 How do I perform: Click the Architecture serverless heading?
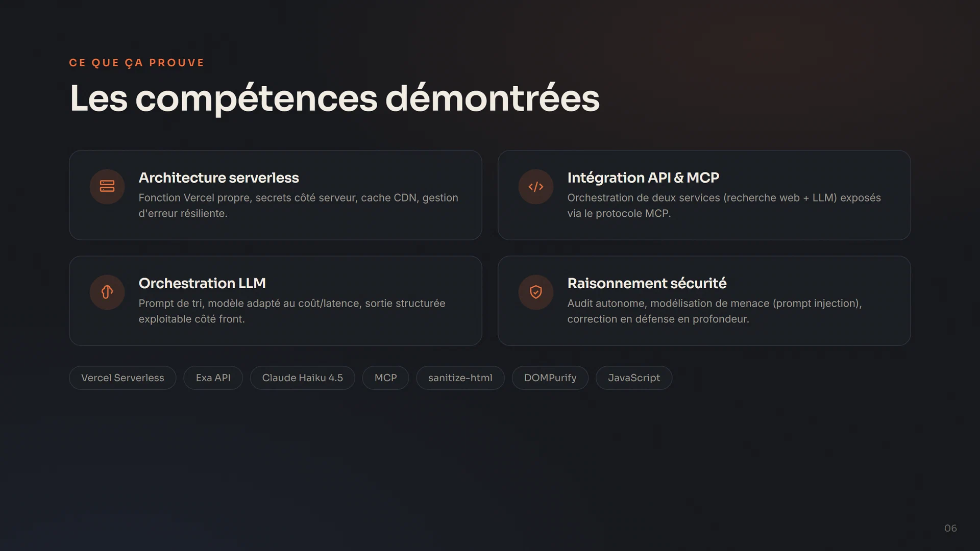[x=219, y=178]
